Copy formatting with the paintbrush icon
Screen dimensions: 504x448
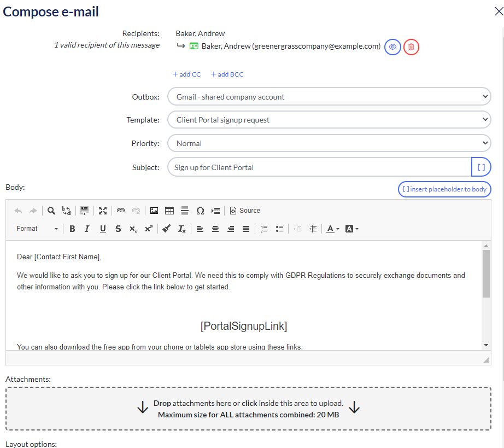[167, 229]
